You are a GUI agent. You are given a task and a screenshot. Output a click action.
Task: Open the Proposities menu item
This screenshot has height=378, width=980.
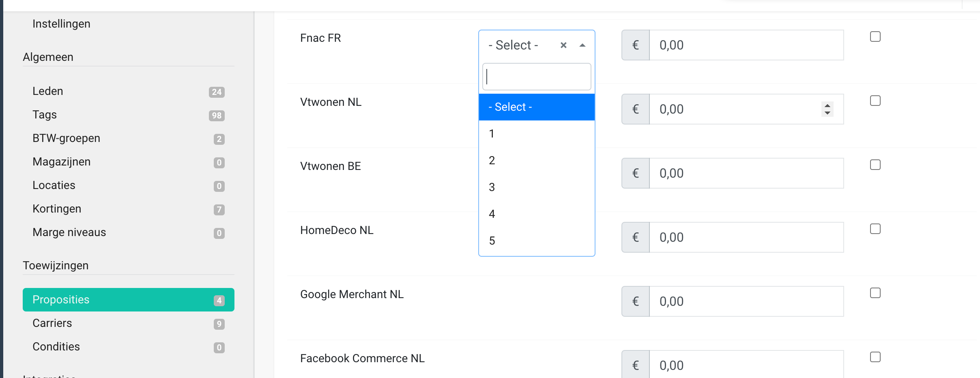[x=128, y=300]
